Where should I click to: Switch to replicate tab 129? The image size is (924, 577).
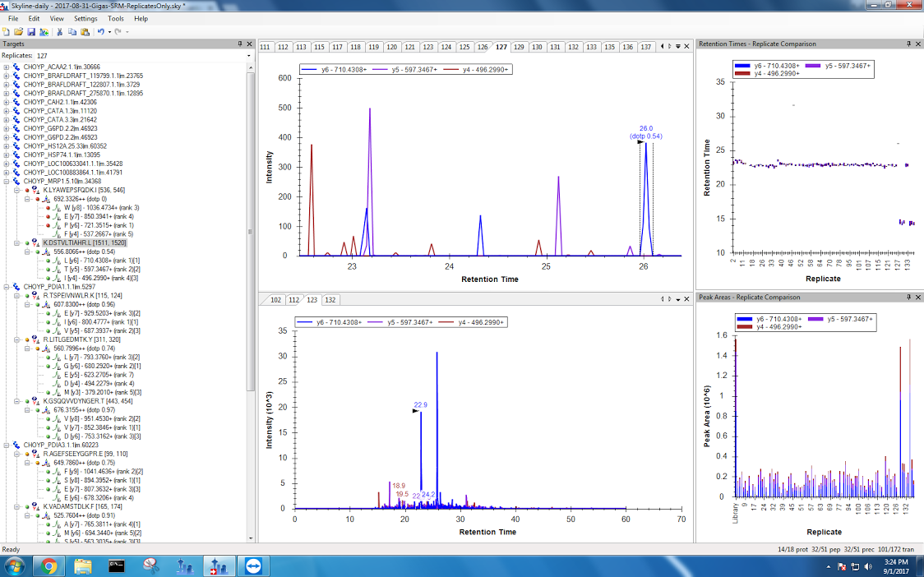[x=519, y=47]
